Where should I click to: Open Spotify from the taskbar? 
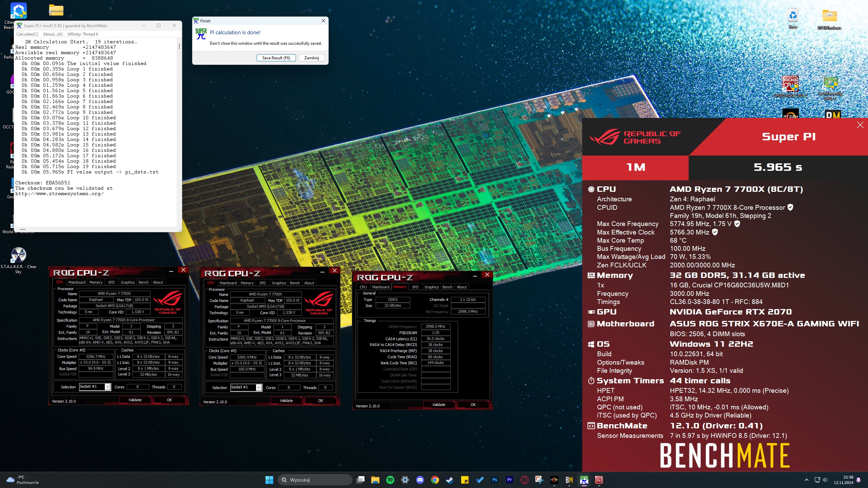(x=390, y=480)
